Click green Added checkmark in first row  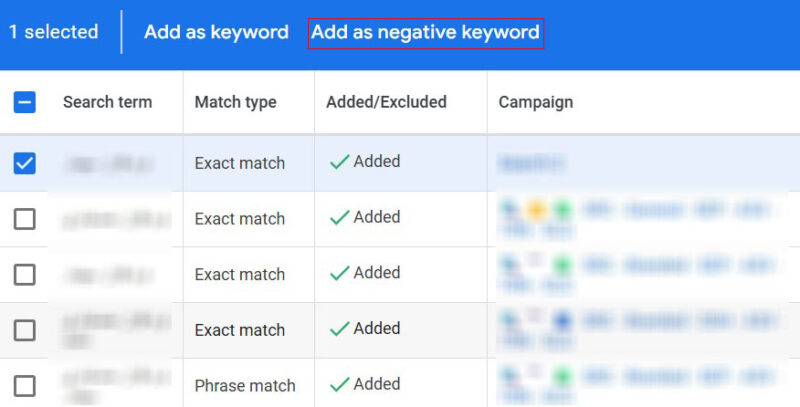[340, 162]
